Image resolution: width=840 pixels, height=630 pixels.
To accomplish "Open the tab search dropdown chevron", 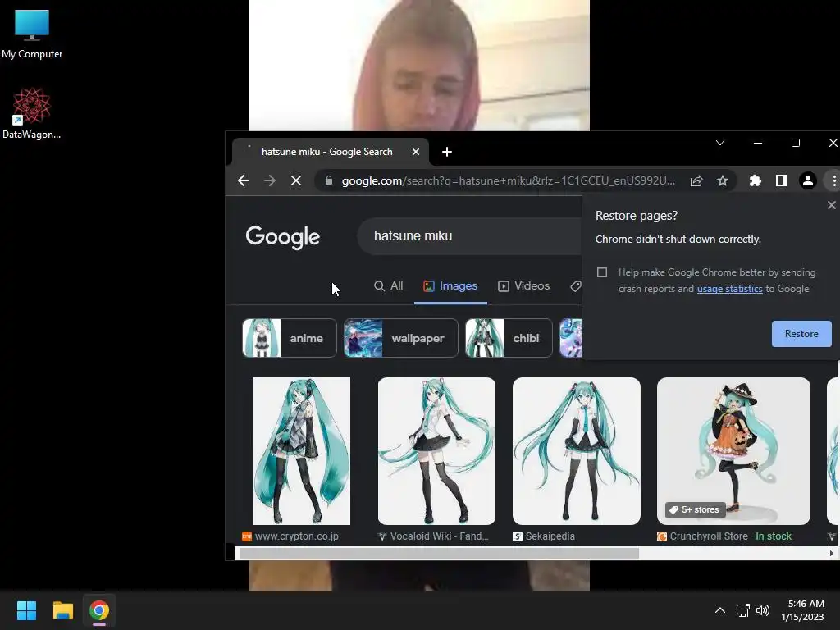I will click(x=720, y=143).
